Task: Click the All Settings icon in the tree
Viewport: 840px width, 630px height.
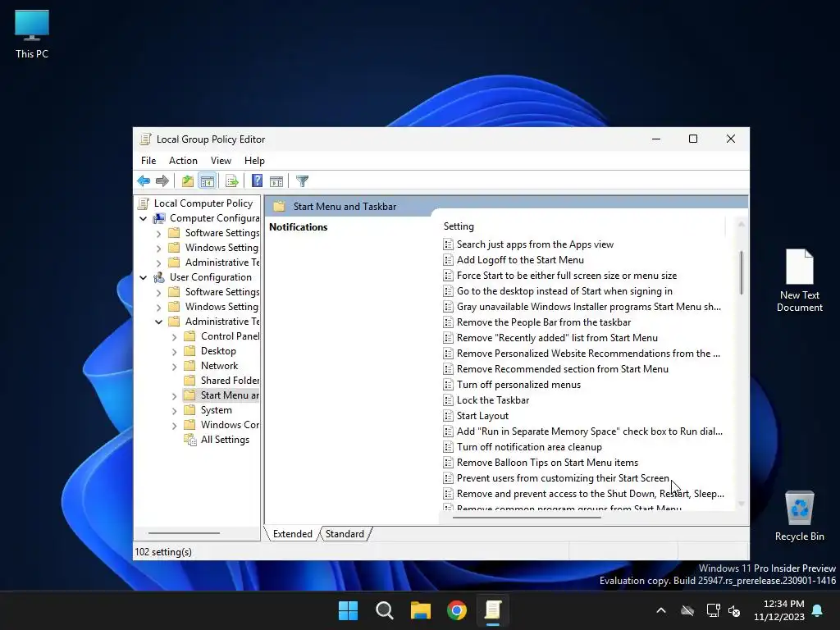Action: (x=190, y=440)
